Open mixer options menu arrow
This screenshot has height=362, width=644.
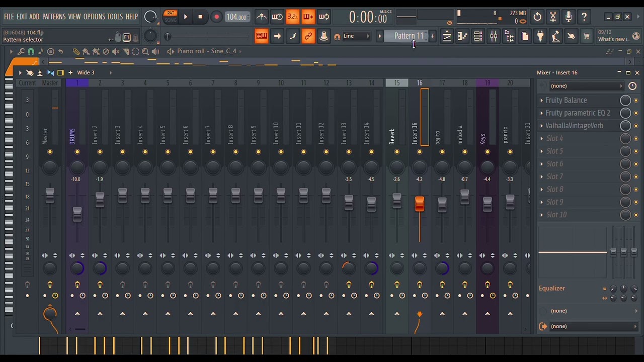point(20,72)
